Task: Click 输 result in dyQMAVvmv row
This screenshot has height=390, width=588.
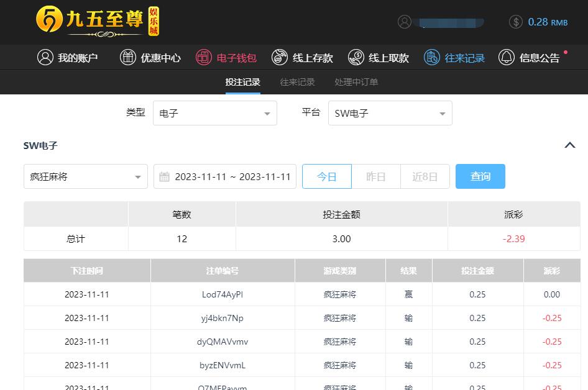Action: 409,342
